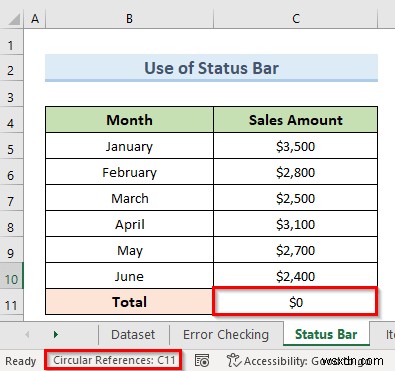Select the March cell
The image size is (395, 371).
[129, 198]
